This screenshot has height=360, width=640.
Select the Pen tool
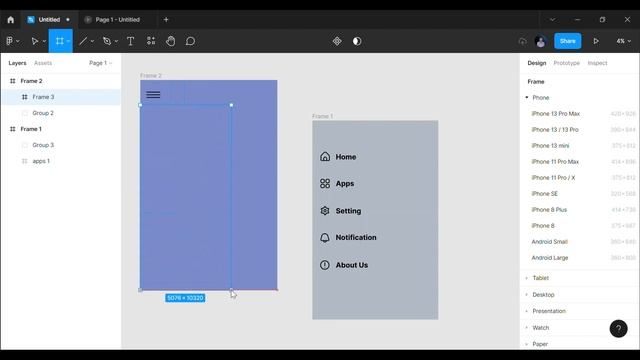107,41
